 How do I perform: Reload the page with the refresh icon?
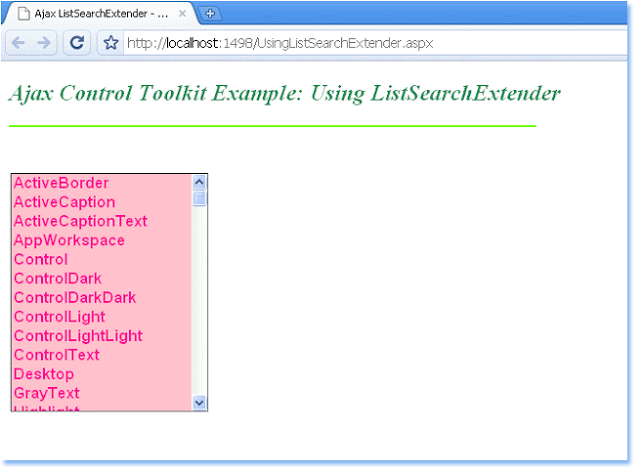pos(77,42)
